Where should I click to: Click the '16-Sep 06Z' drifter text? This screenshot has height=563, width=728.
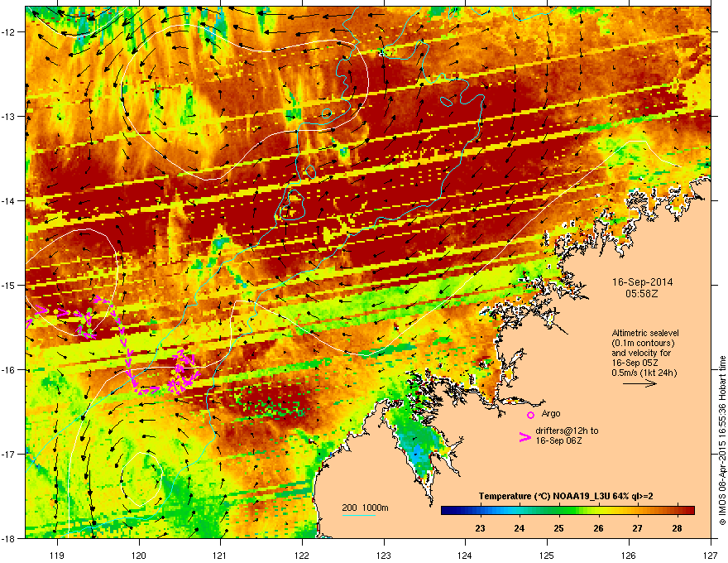tap(558, 440)
